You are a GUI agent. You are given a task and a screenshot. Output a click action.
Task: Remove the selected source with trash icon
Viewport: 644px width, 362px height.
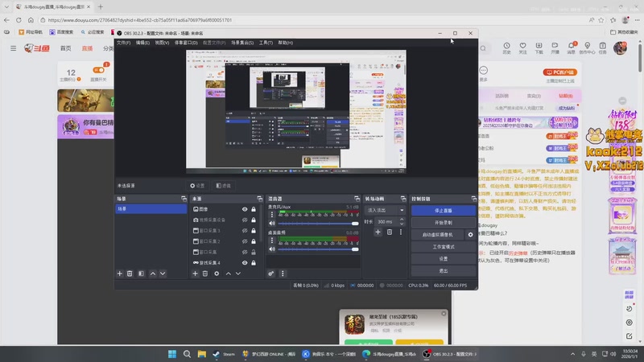205,274
